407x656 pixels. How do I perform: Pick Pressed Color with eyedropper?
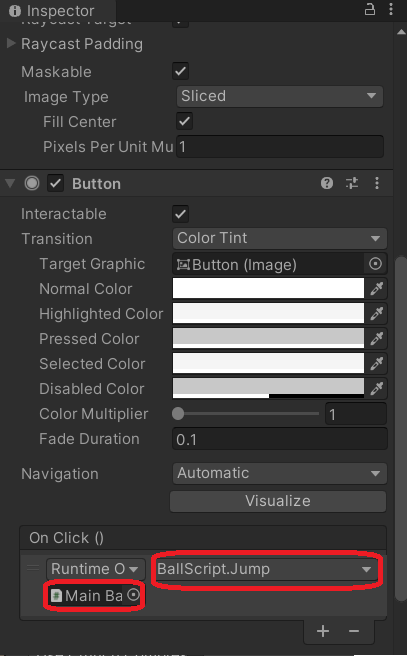point(376,338)
